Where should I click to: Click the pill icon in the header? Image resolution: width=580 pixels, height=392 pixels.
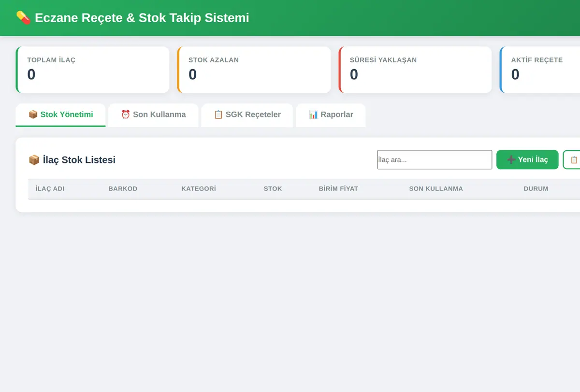[x=23, y=18]
